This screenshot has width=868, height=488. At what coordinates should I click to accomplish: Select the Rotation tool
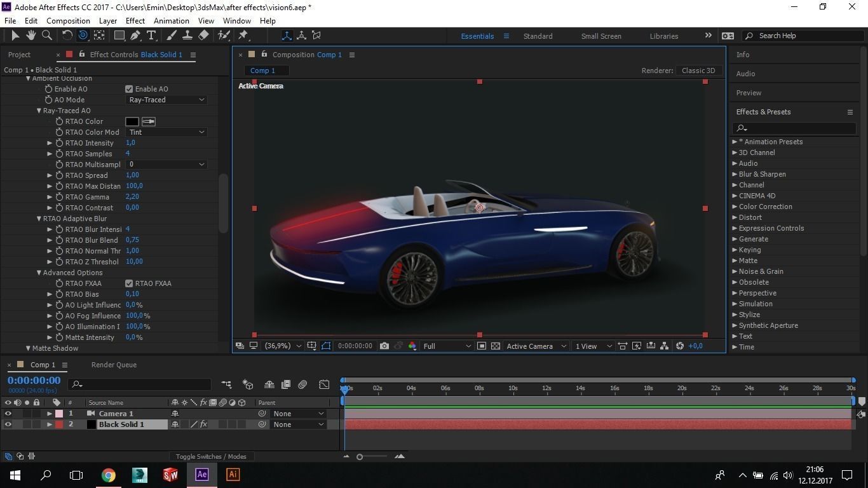[67, 36]
